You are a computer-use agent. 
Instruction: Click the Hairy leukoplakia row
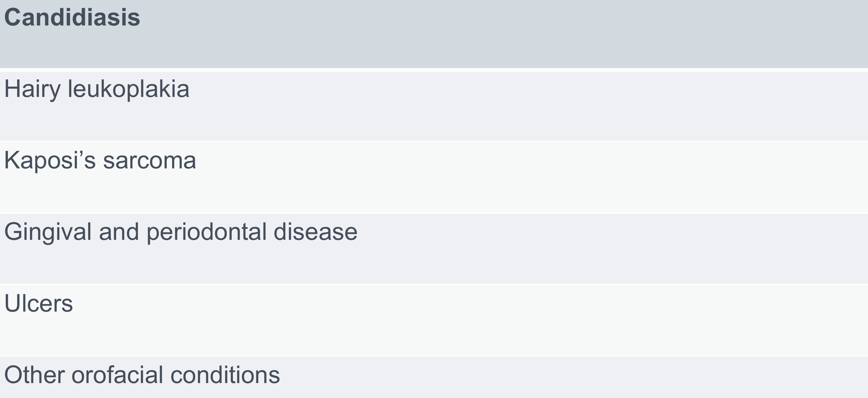coord(434,106)
